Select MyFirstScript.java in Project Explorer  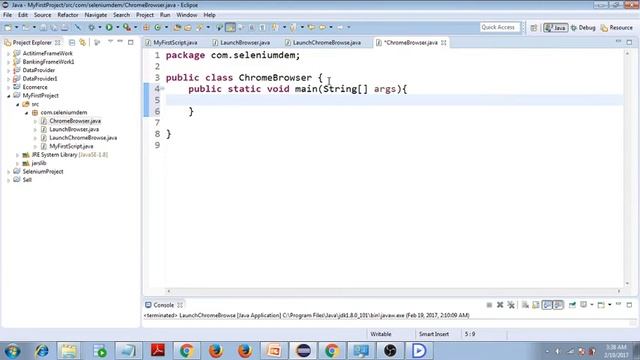(71, 146)
